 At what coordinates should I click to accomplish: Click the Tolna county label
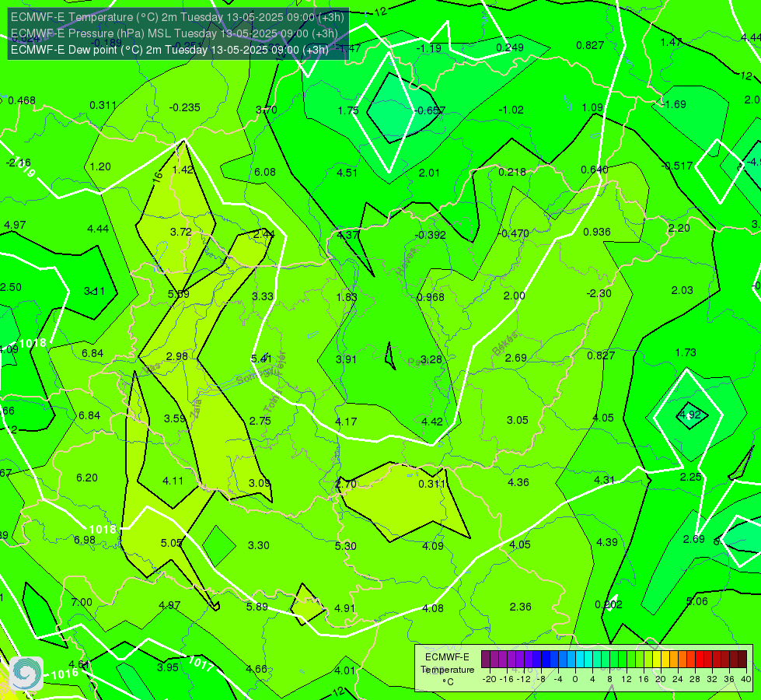coord(272,401)
